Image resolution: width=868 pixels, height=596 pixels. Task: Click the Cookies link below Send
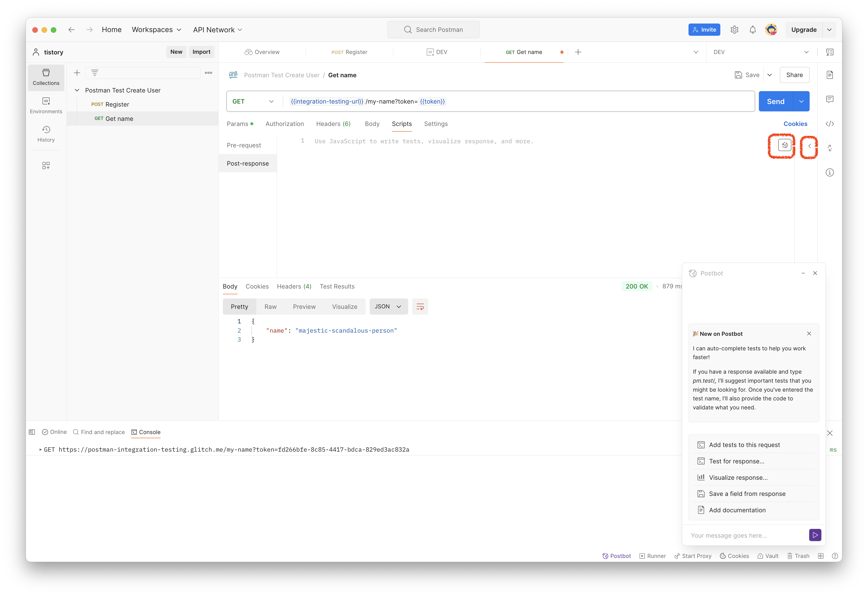coord(795,124)
